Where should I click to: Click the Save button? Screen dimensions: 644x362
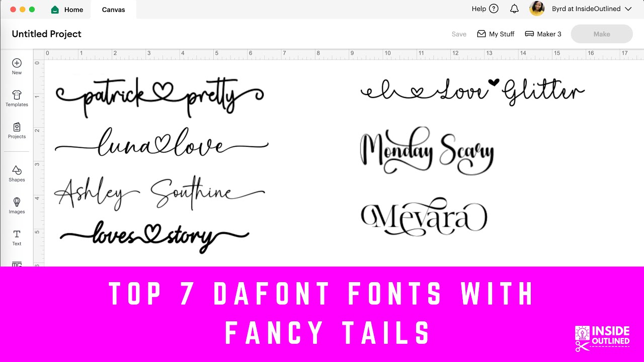(459, 34)
